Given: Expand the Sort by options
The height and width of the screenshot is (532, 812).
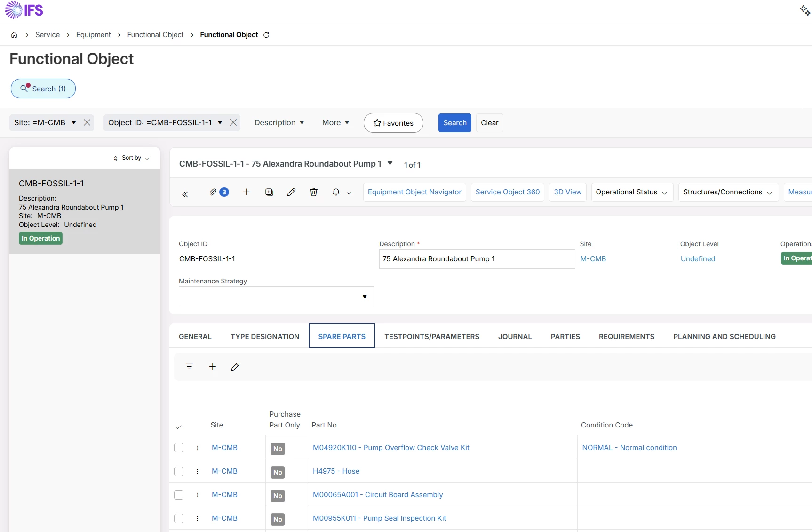Looking at the screenshot, I should pyautogui.click(x=132, y=158).
